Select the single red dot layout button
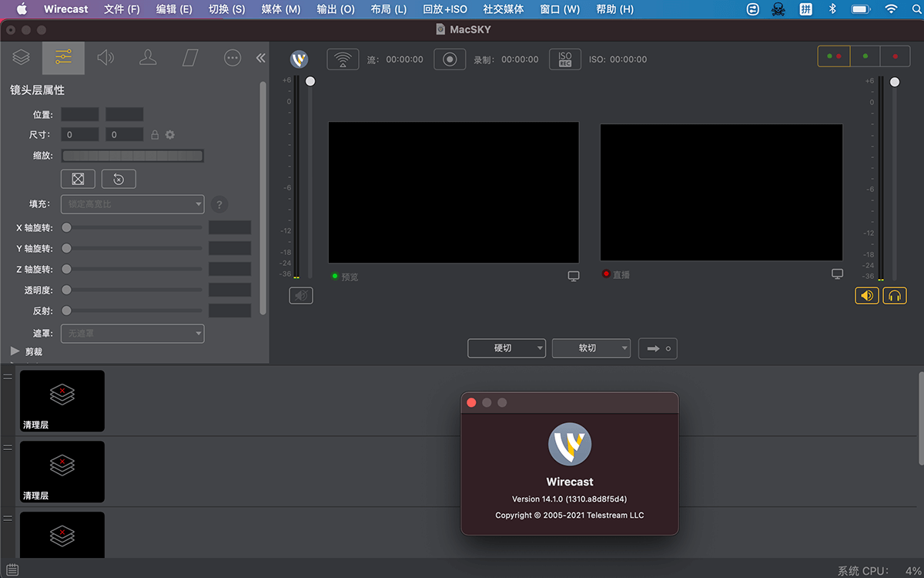This screenshot has height=578, width=924. point(895,56)
